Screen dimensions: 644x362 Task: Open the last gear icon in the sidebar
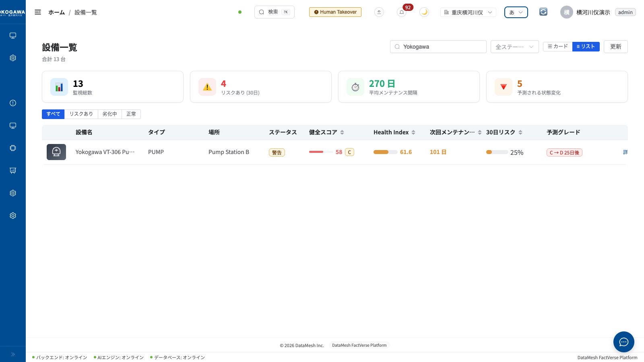pos(13,216)
